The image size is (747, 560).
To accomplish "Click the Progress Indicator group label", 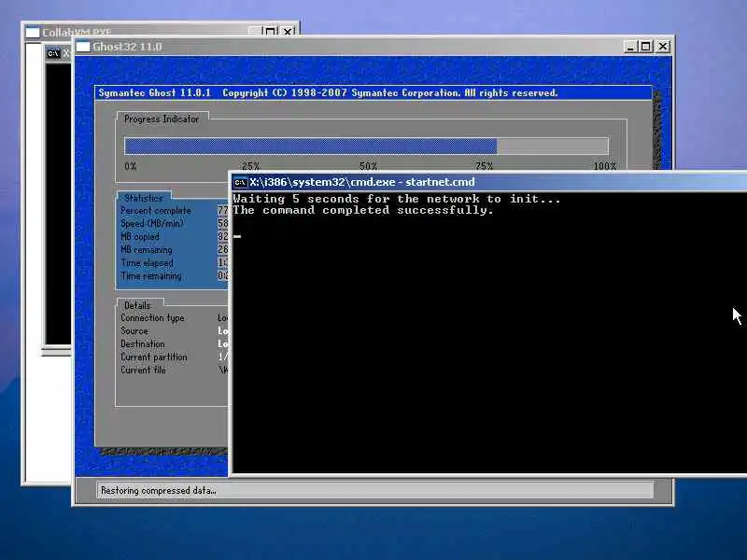I will click(161, 119).
